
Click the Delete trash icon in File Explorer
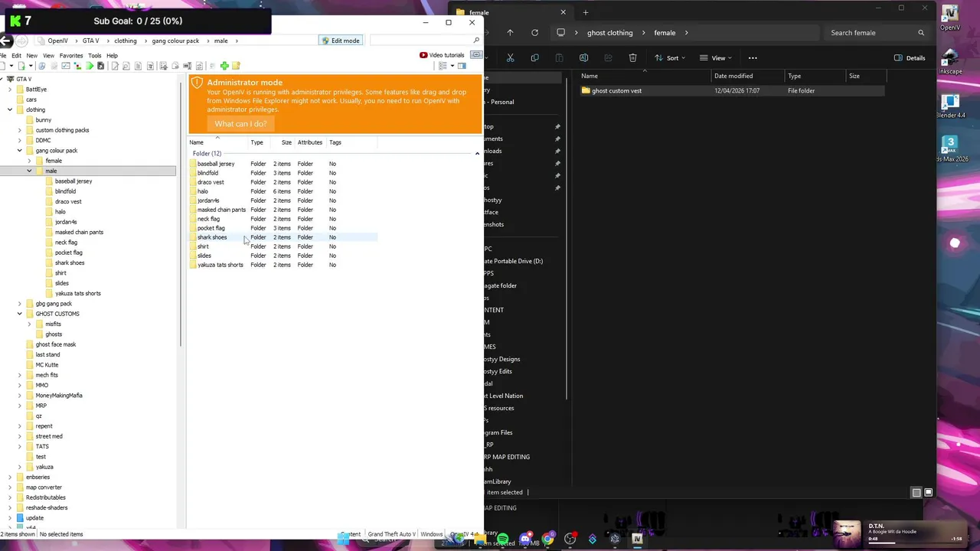(x=632, y=58)
